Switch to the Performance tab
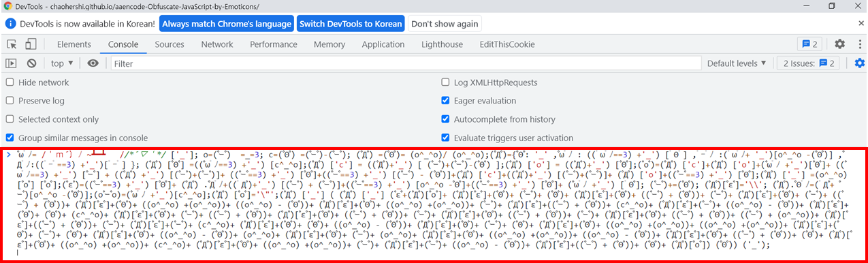This screenshot has height=263, width=868. coord(273,44)
